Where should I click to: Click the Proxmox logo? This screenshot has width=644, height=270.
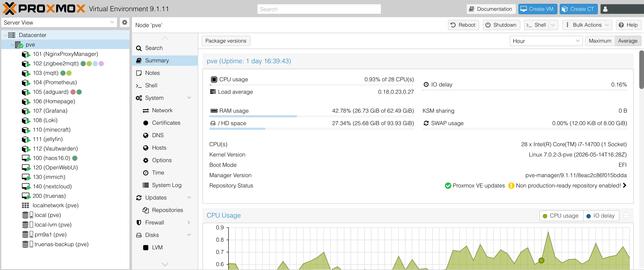pyautogui.click(x=44, y=9)
